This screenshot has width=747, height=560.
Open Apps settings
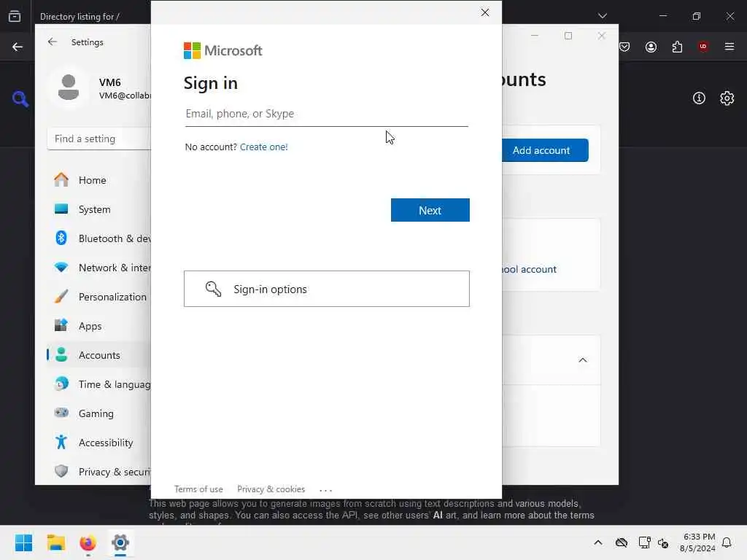click(98, 326)
